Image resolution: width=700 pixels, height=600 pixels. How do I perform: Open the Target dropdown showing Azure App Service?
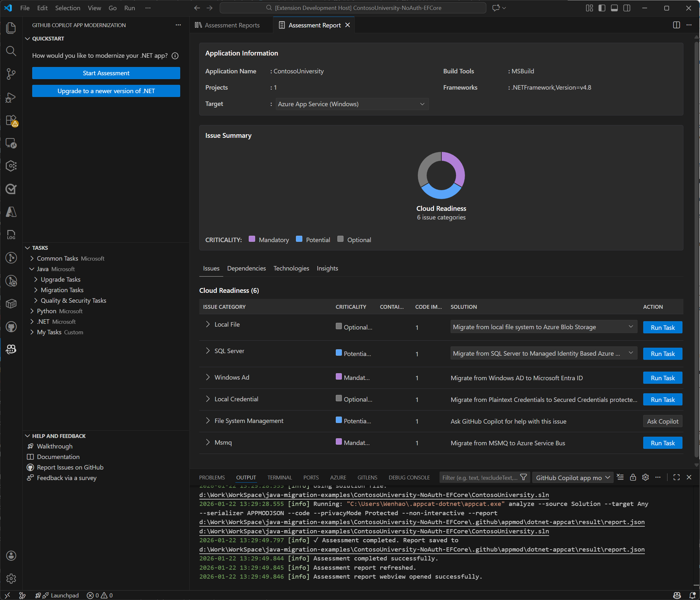[352, 104]
